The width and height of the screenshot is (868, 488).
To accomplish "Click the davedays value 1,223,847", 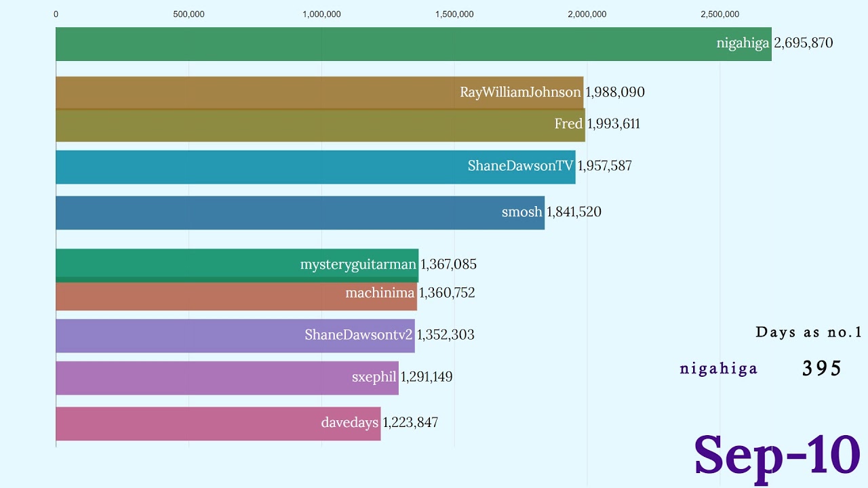I will click(410, 423).
